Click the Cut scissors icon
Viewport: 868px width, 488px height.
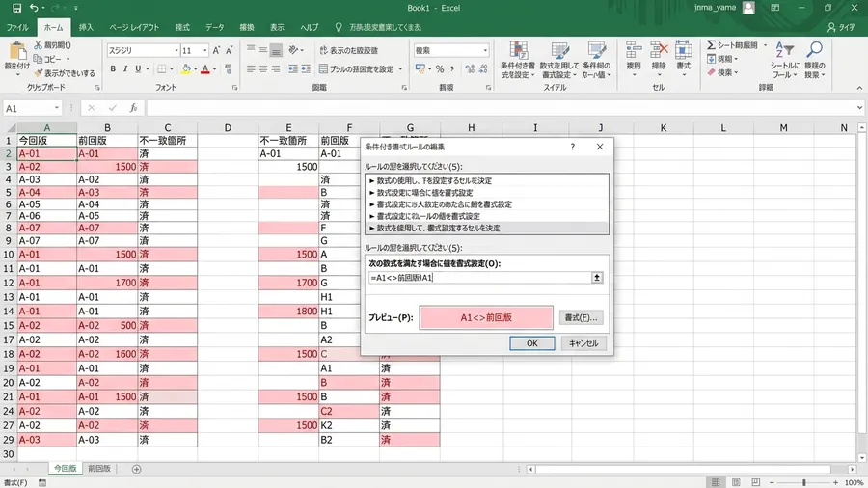click(39, 44)
